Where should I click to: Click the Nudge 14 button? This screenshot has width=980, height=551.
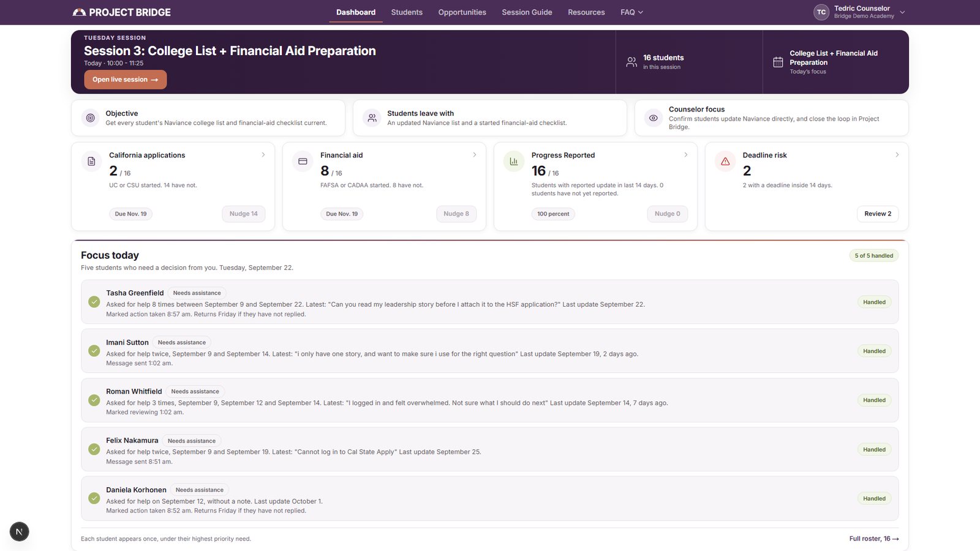click(x=244, y=214)
